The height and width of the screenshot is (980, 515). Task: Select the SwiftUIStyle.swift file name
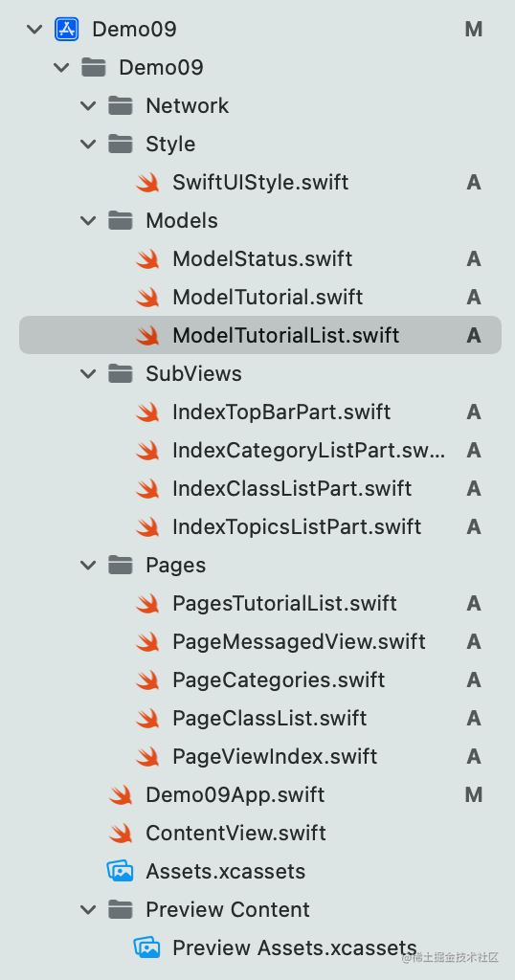(260, 183)
